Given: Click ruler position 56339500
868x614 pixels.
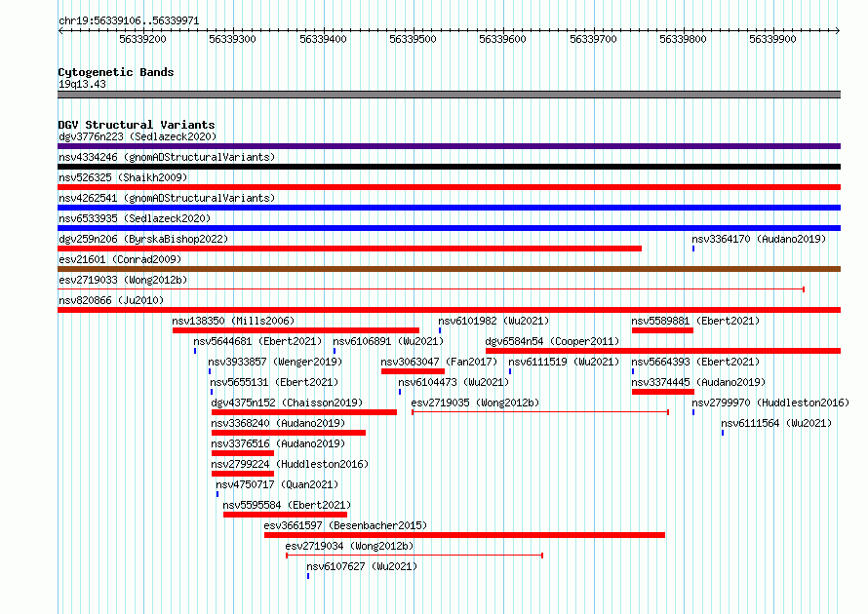Looking at the screenshot, I should [x=413, y=39].
